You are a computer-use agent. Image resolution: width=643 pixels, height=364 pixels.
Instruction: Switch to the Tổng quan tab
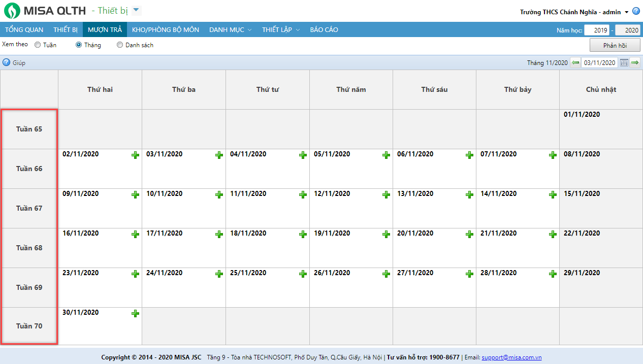coord(24,29)
